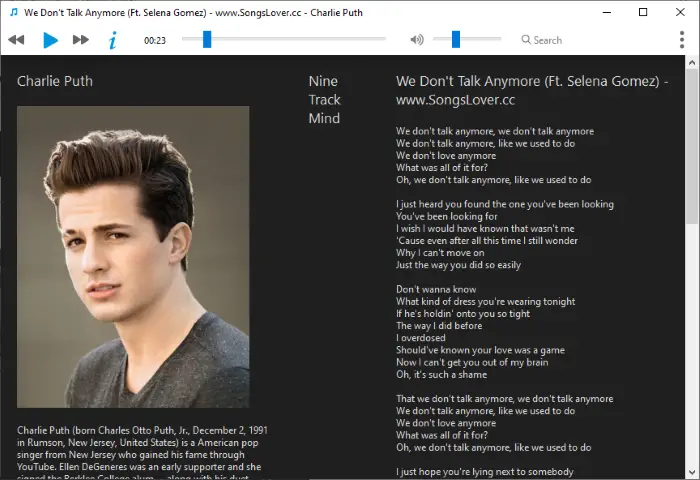Viewport: 700px width, 480px height.
Task: Open the three-dot options menu
Action: tap(682, 40)
